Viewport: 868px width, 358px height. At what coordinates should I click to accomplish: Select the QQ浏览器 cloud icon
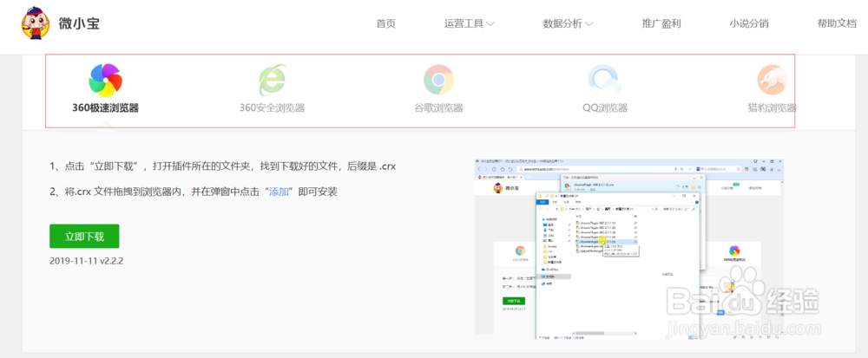point(604,80)
